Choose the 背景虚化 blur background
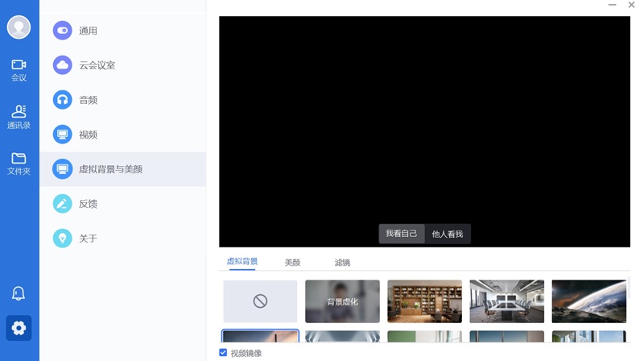644x361 pixels. (342, 301)
